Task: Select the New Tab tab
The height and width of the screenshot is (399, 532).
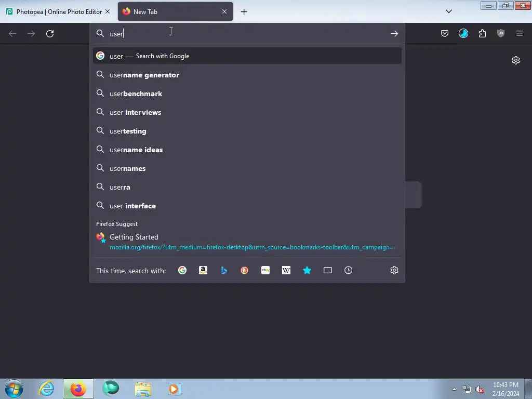Action: [x=175, y=11]
